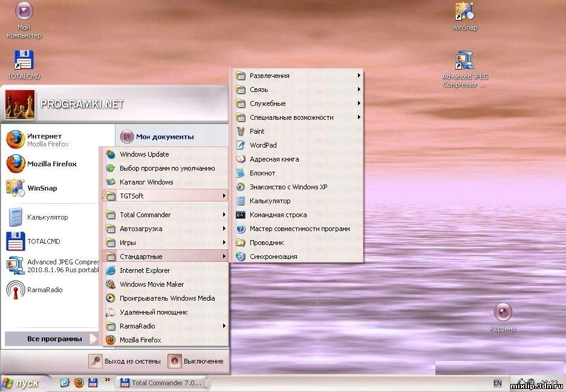Launch Internet Explorer from All Programs
566x392 pixels.
tap(165, 270)
